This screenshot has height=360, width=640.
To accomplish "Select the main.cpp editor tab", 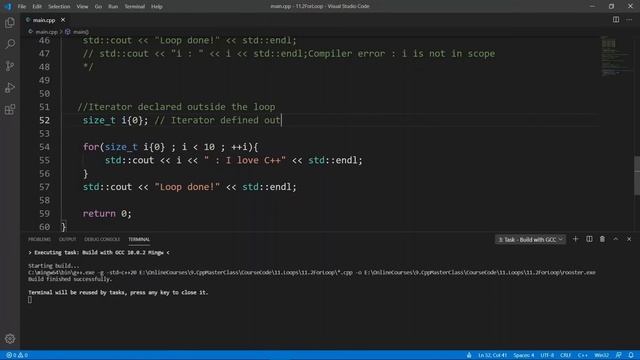I will point(44,20).
